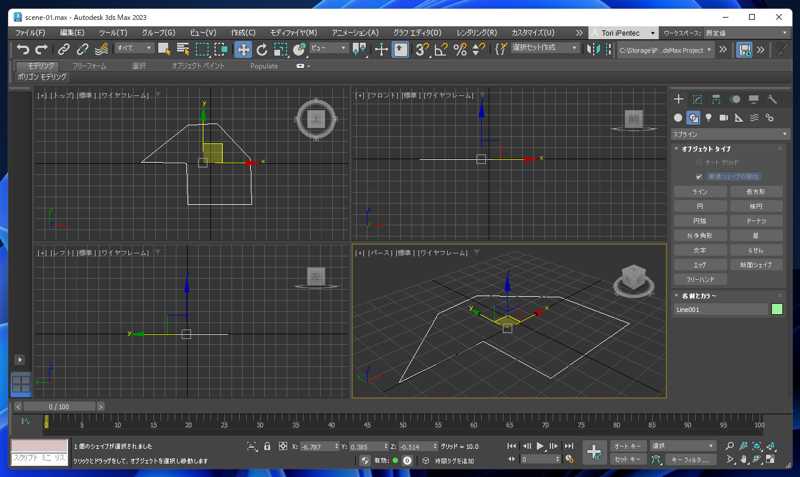Open the レンダリング(R) menu
This screenshot has height=477, width=800.
click(x=477, y=33)
